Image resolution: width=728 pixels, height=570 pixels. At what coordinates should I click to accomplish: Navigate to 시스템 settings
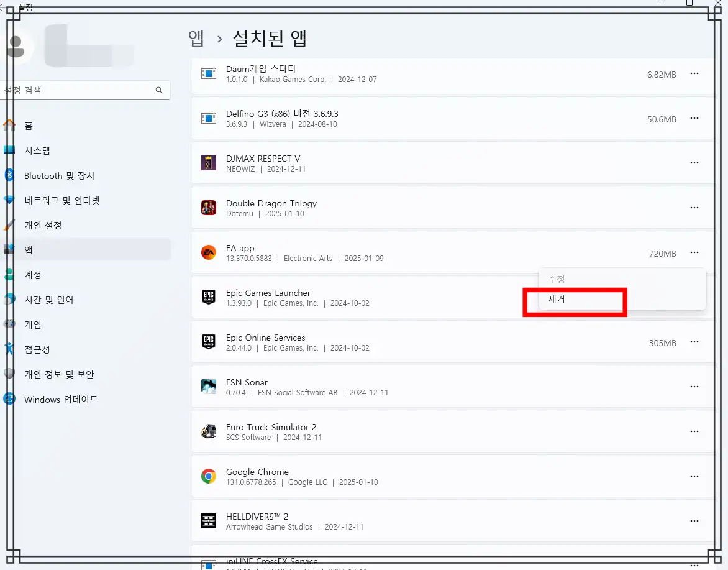37,150
